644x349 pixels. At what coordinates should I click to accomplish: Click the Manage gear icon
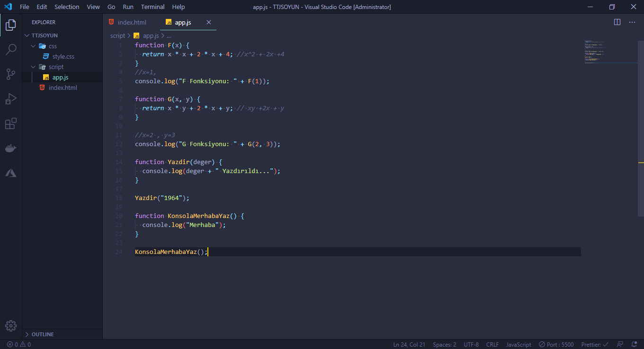[x=11, y=326]
